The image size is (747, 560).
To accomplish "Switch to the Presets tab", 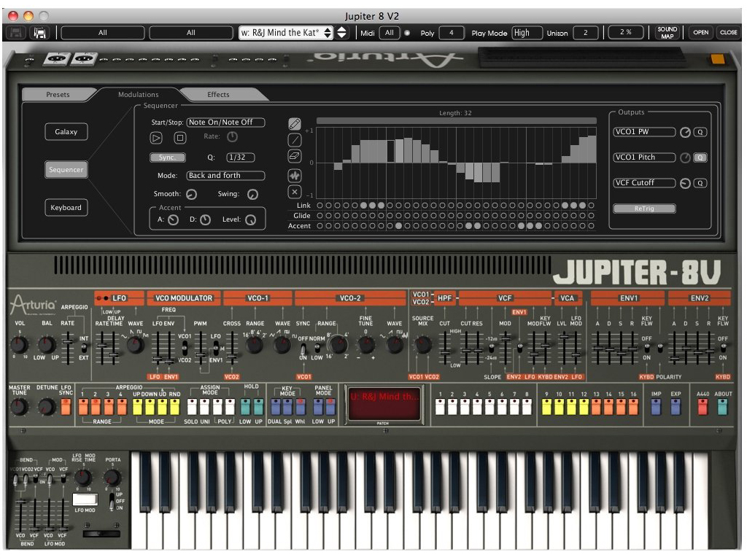I will (58, 95).
